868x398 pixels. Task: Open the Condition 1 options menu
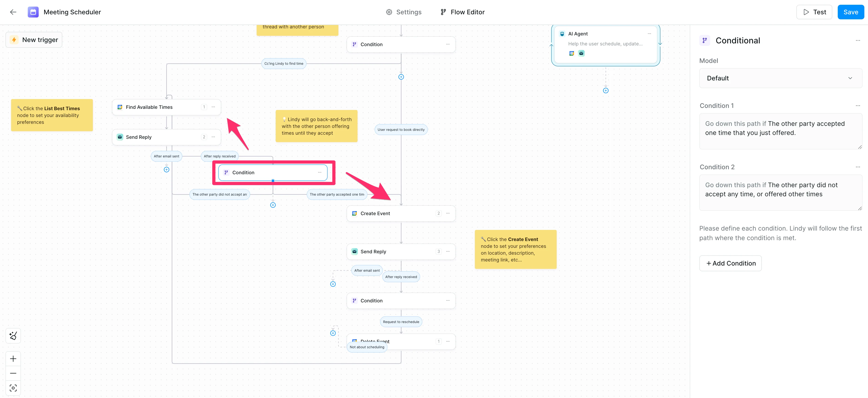[x=858, y=106]
